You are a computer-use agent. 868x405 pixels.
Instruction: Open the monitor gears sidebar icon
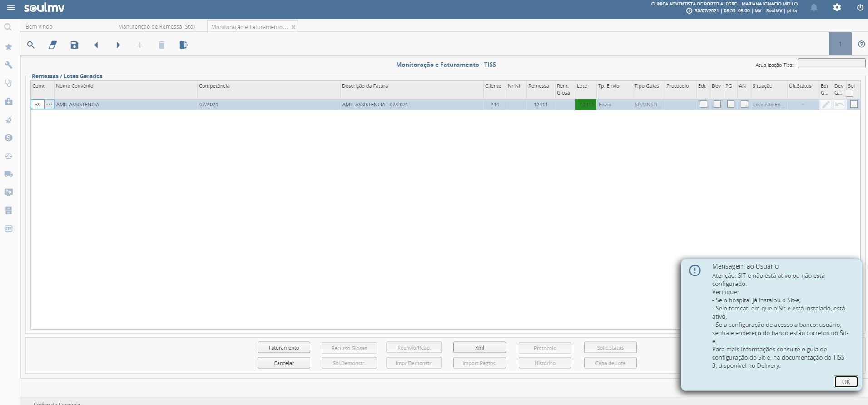click(x=8, y=192)
